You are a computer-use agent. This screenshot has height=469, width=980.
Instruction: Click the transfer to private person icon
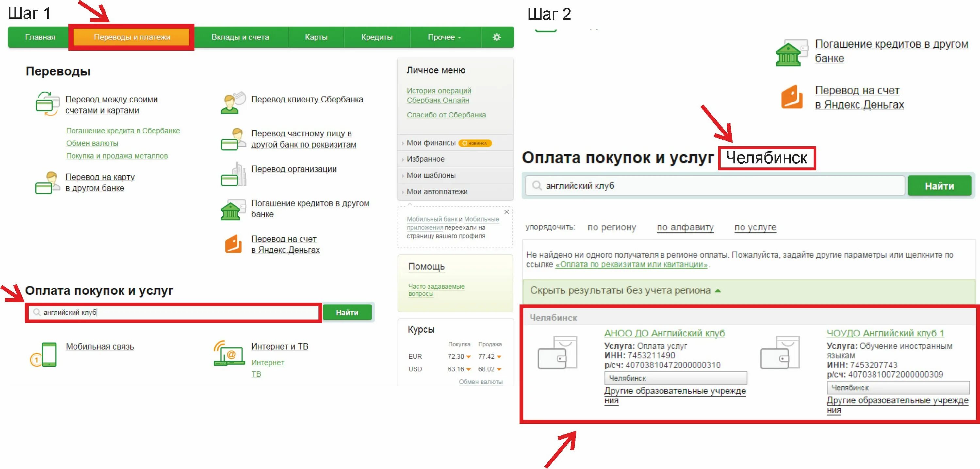pyautogui.click(x=233, y=139)
